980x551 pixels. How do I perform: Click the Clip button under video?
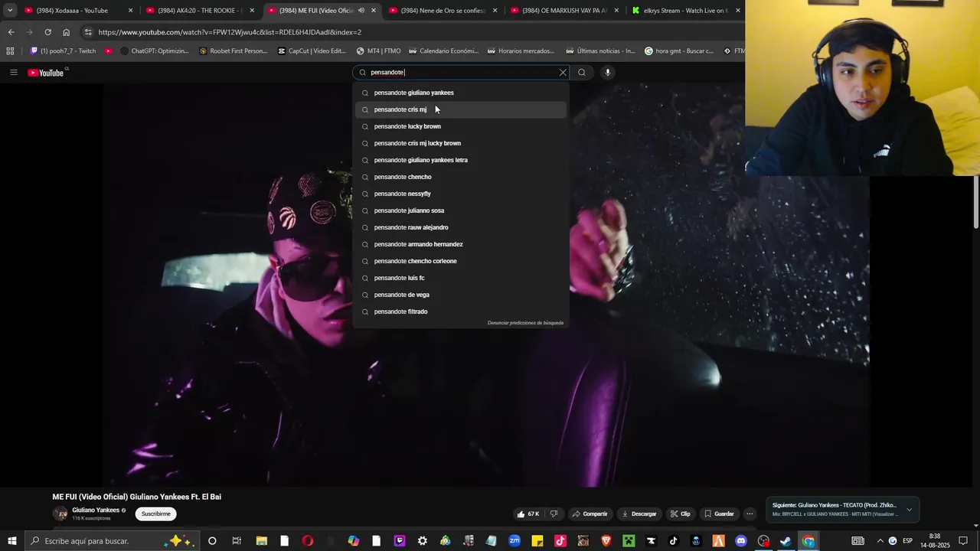pos(681,514)
